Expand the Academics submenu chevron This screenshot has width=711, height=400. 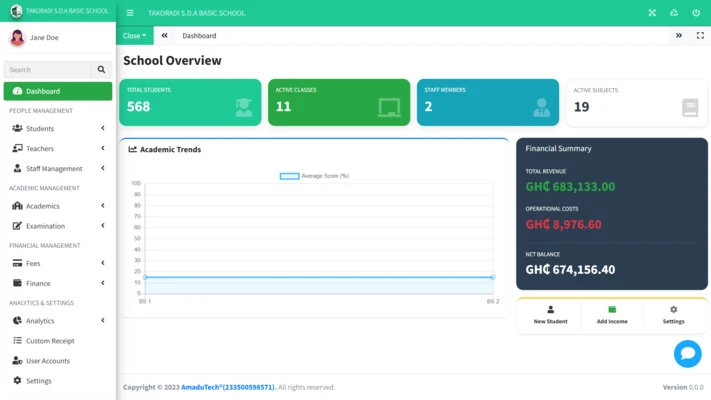tap(103, 206)
